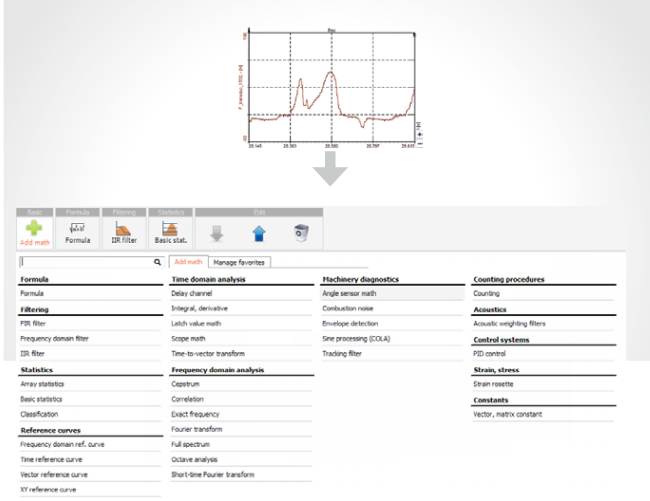Select XY reference curve
This screenshot has height=501, width=650.
point(90,489)
